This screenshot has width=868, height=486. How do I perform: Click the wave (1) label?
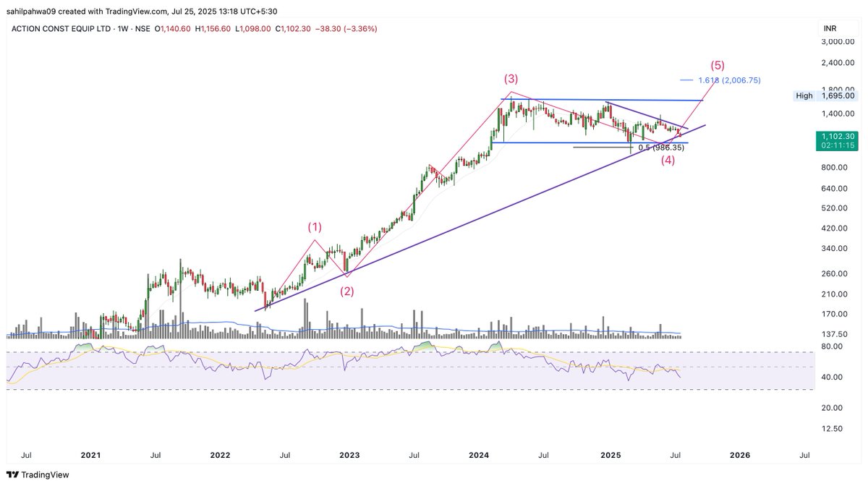315,226
